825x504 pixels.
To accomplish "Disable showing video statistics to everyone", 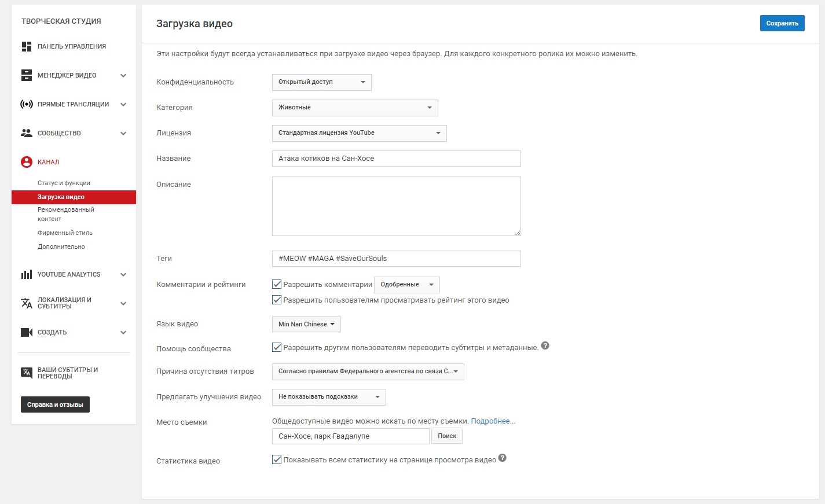I will [x=277, y=459].
